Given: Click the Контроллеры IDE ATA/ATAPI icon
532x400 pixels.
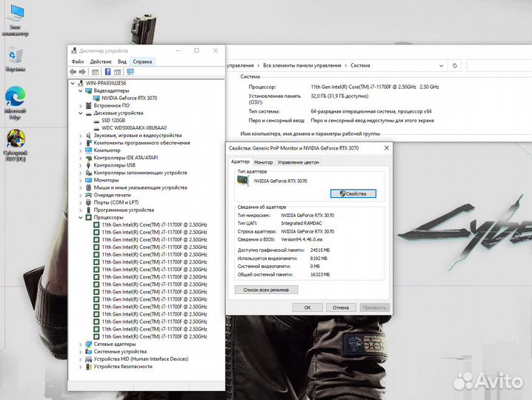Looking at the screenshot, I should click(89, 158).
